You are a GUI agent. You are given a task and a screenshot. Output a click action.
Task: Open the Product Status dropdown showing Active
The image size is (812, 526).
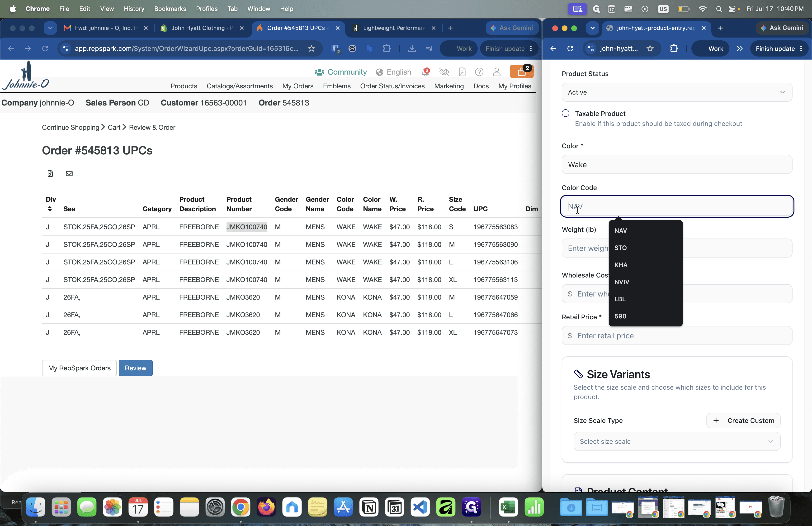(677, 92)
